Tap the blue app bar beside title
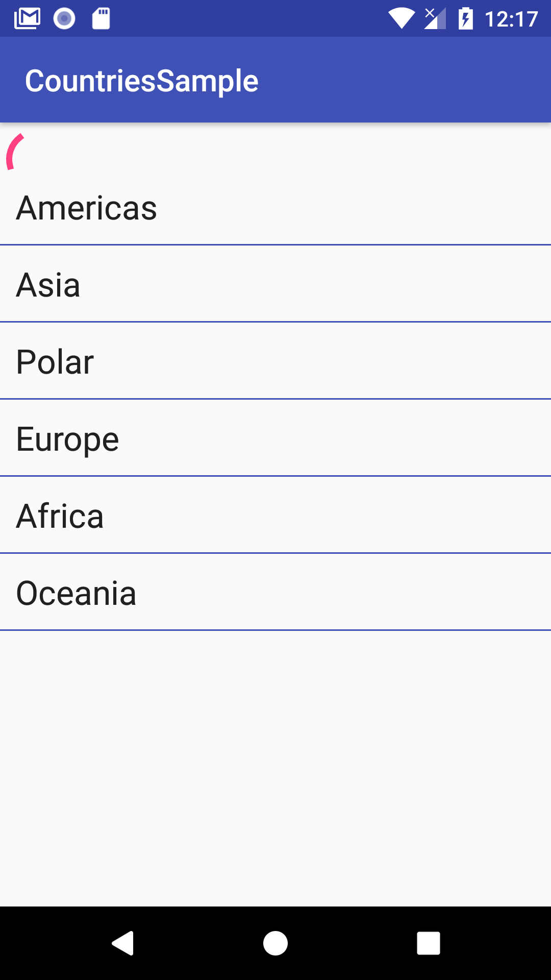 tap(403, 80)
